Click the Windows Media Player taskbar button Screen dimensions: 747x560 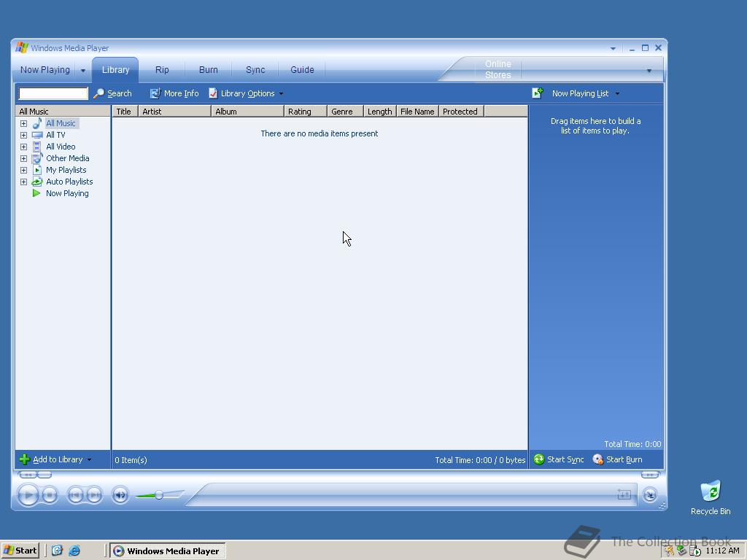coord(168,551)
